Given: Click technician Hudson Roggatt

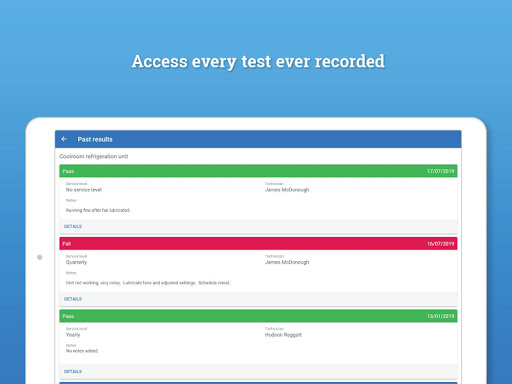Looking at the screenshot, I should tap(283, 335).
